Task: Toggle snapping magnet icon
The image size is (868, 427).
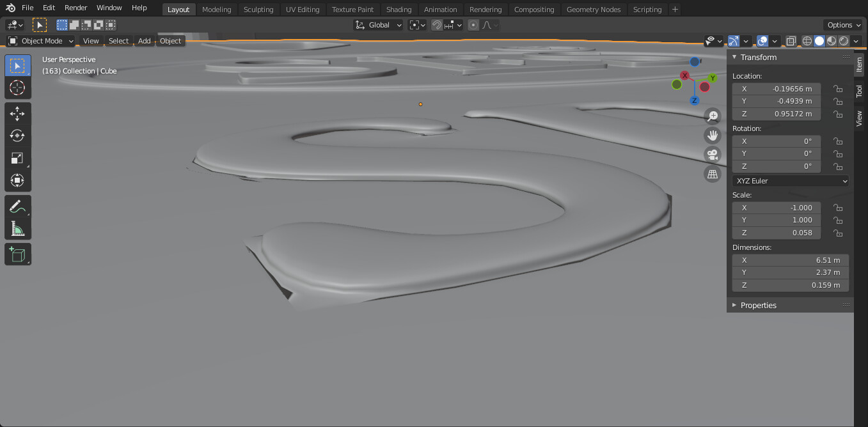Action: [437, 25]
